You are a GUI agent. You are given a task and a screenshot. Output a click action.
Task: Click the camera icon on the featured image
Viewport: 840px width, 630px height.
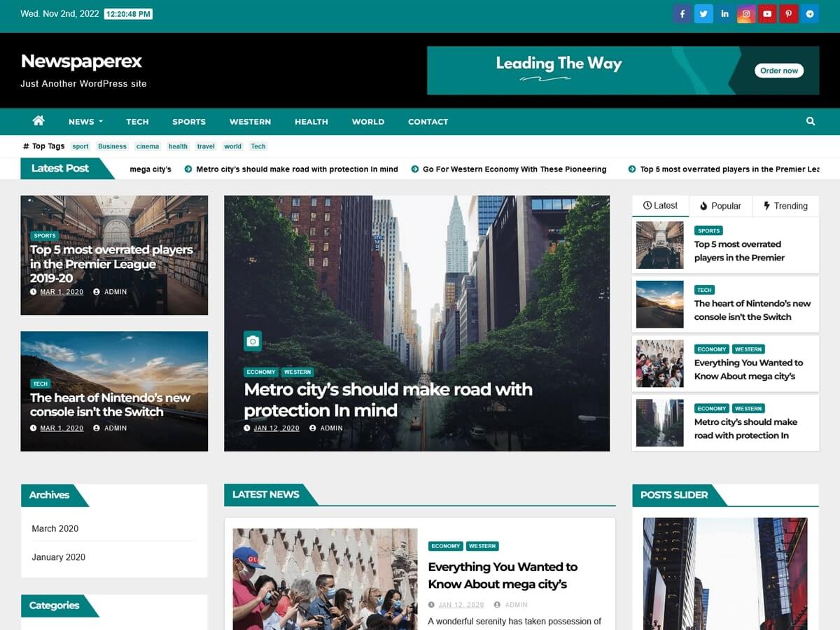tap(252, 341)
